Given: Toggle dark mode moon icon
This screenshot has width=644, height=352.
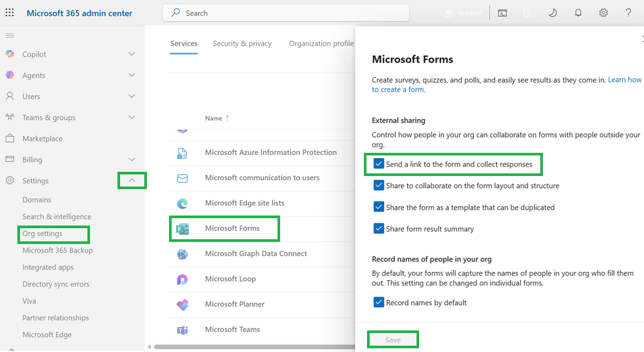Looking at the screenshot, I should click(552, 13).
